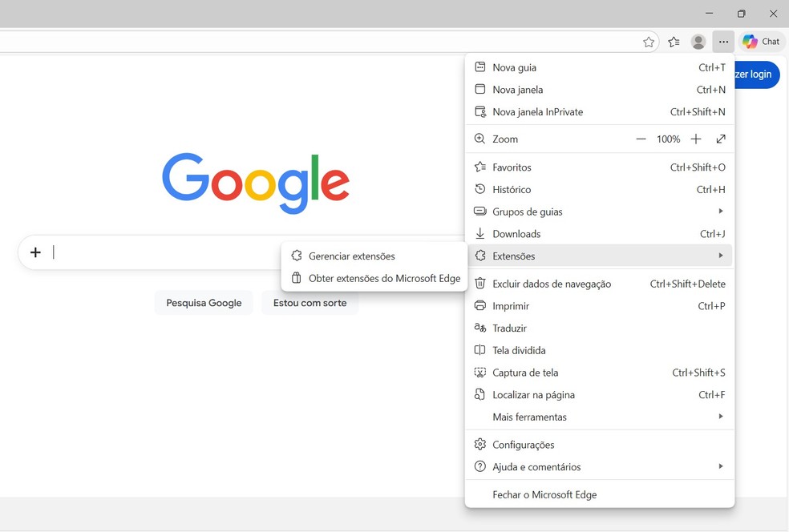Choose Captura de tela
This screenshot has width=789, height=532.
[600, 373]
